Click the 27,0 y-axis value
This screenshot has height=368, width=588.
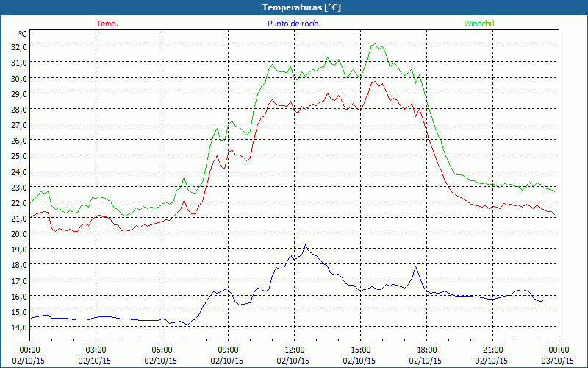(19, 124)
